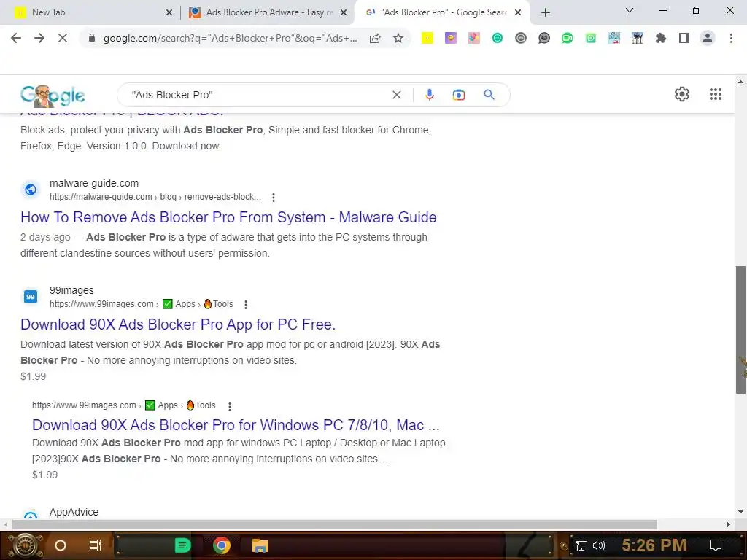Clear the Google search box text
Viewport: 747px width, 560px height.
coord(396,95)
